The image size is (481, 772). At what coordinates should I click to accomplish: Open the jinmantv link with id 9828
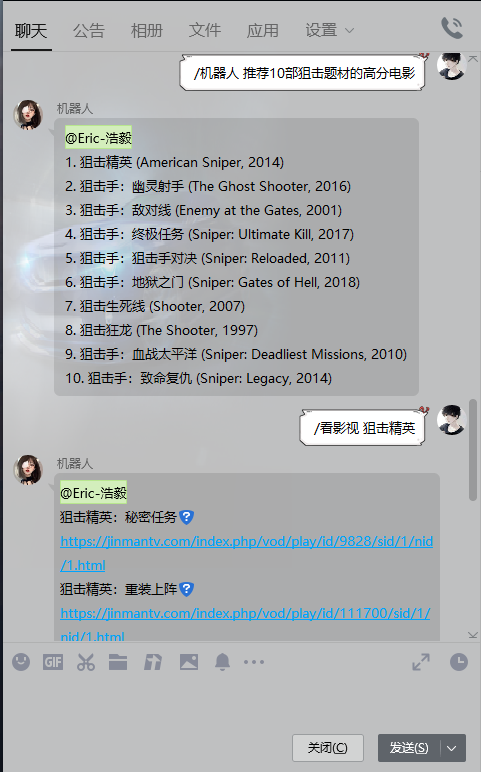tap(246, 553)
